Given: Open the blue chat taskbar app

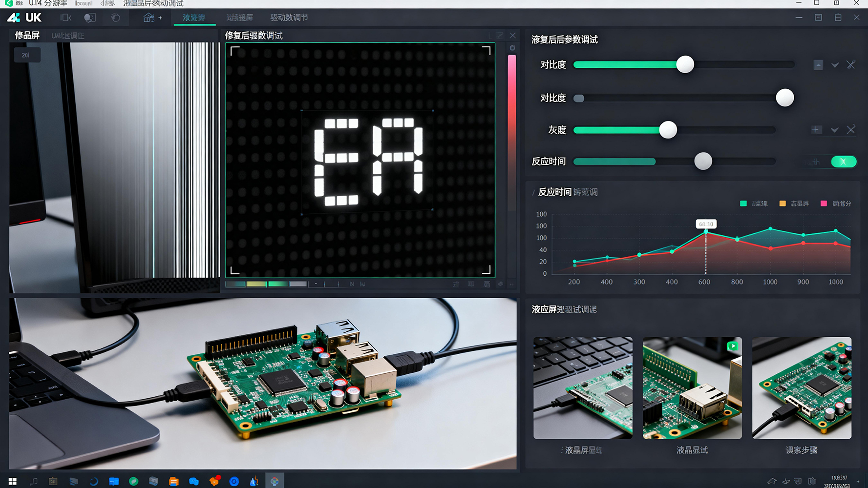Looking at the screenshot, I should click(194, 481).
